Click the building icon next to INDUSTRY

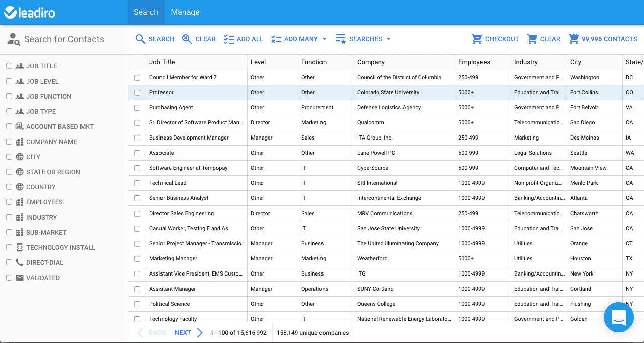coord(20,217)
